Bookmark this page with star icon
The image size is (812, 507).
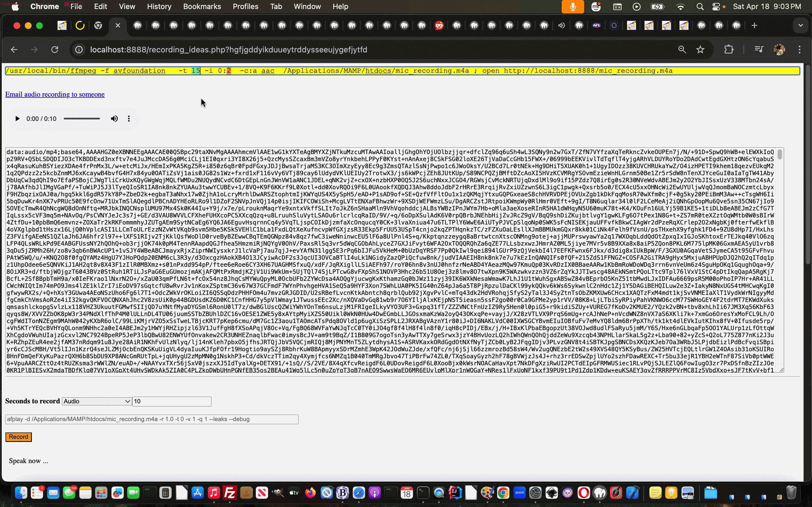point(700,50)
